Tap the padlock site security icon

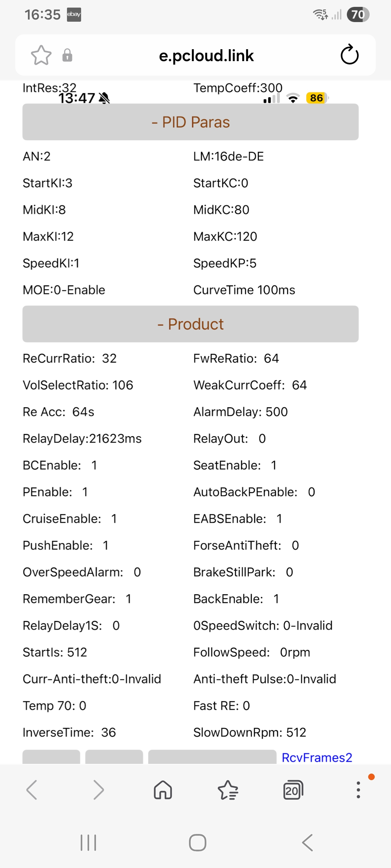(67, 55)
